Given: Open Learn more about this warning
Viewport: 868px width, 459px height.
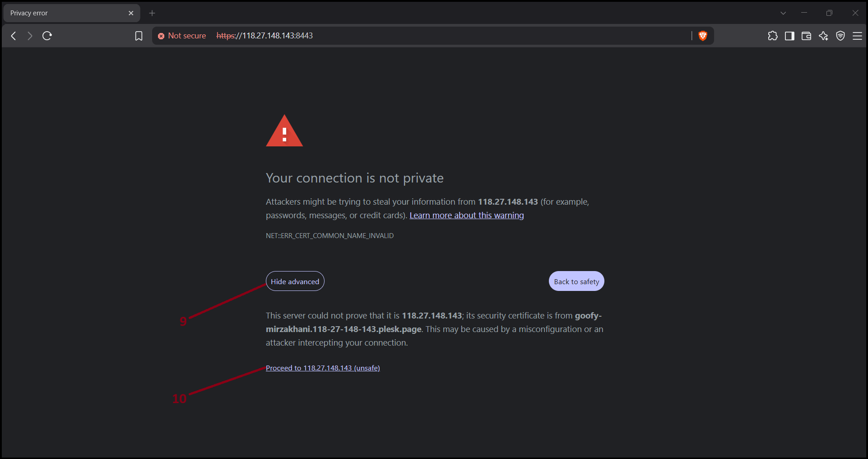Looking at the screenshot, I should click(x=467, y=215).
